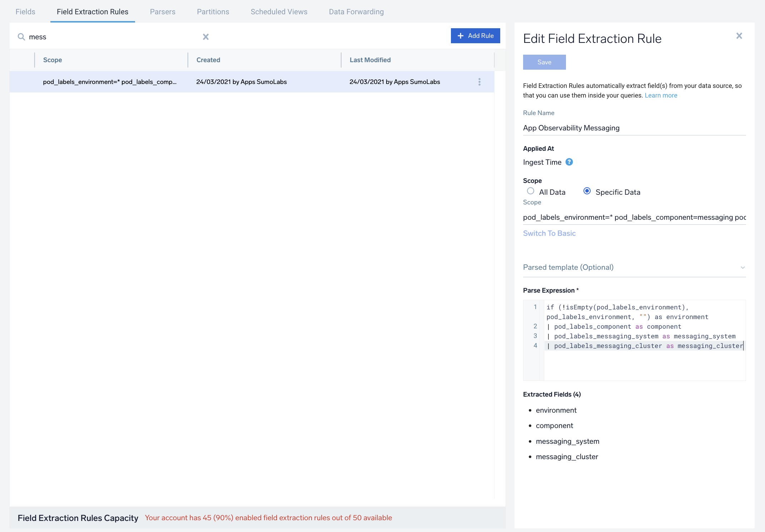Viewport: 765px width, 532px height.
Task: Click the Scope input field
Action: click(x=634, y=218)
